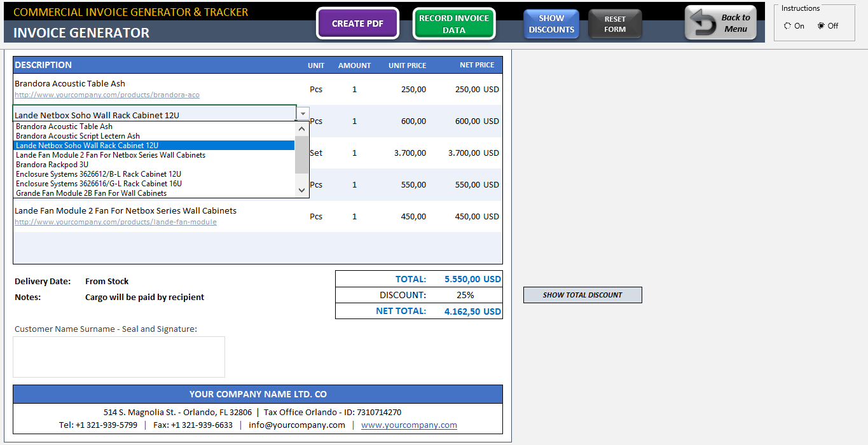Click the info@yourcompany.com email text

(x=297, y=425)
